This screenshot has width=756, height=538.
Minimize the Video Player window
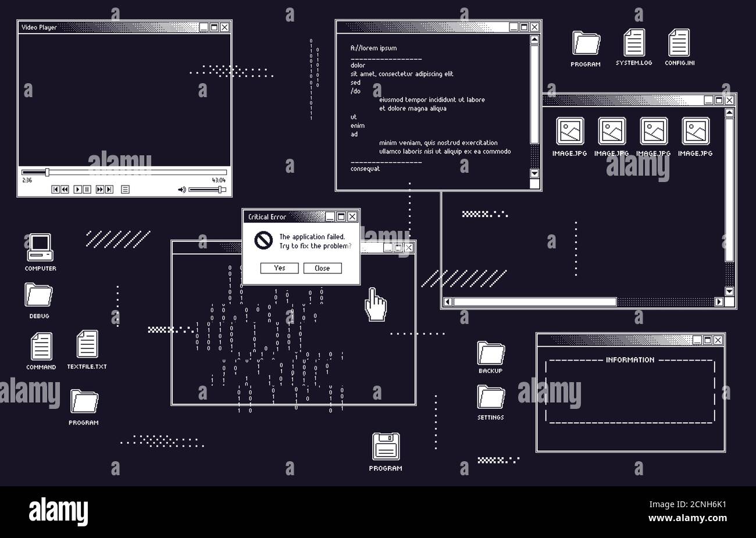click(204, 27)
